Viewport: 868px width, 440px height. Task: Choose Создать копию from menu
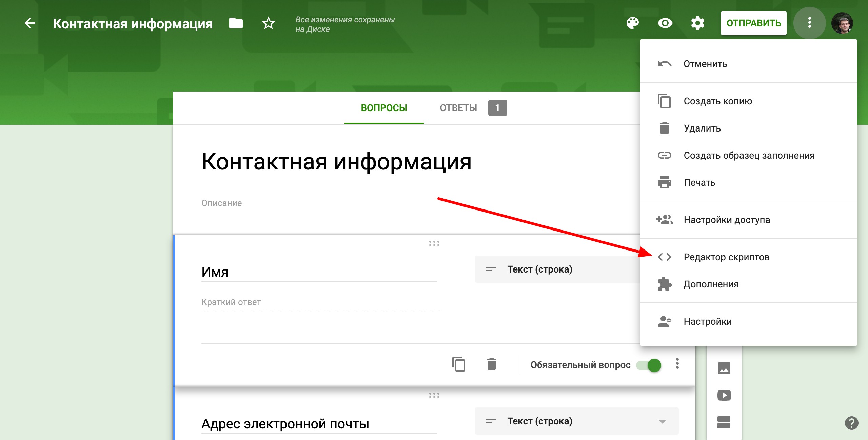[749, 101]
